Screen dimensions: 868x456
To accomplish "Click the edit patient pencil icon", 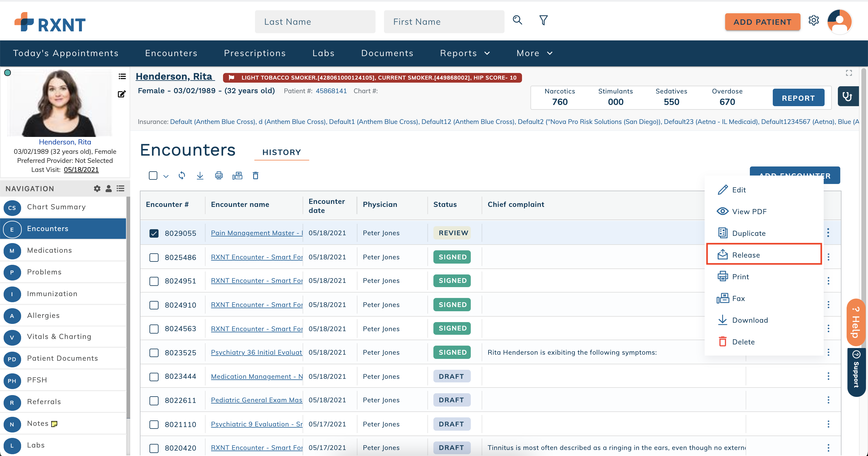I will [122, 94].
